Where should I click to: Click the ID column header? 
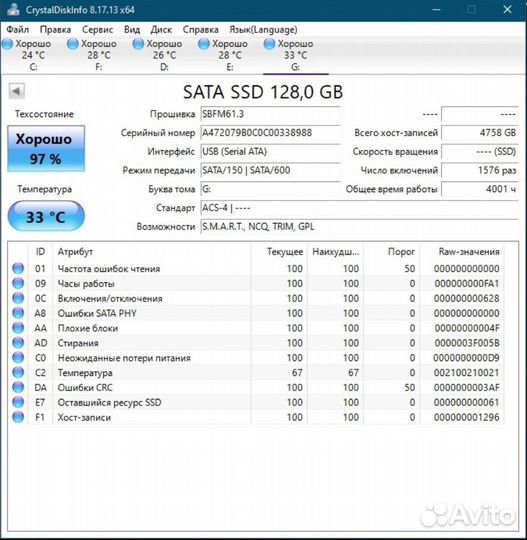(40, 252)
